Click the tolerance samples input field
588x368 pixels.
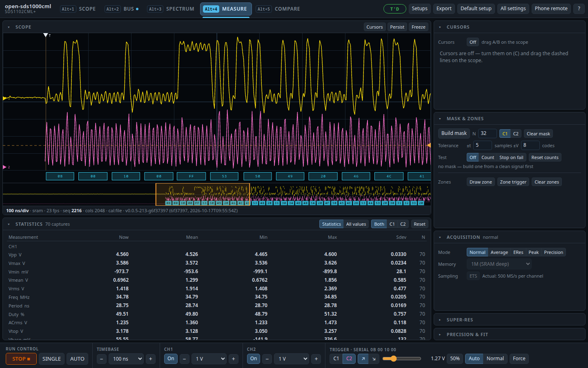pyautogui.click(x=483, y=145)
